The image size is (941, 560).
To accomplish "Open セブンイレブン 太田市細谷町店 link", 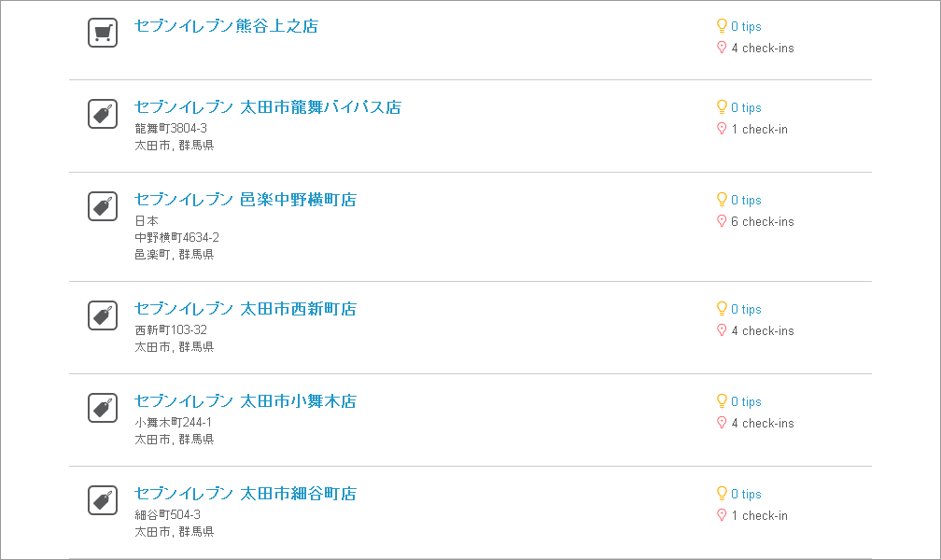I will click(x=246, y=494).
